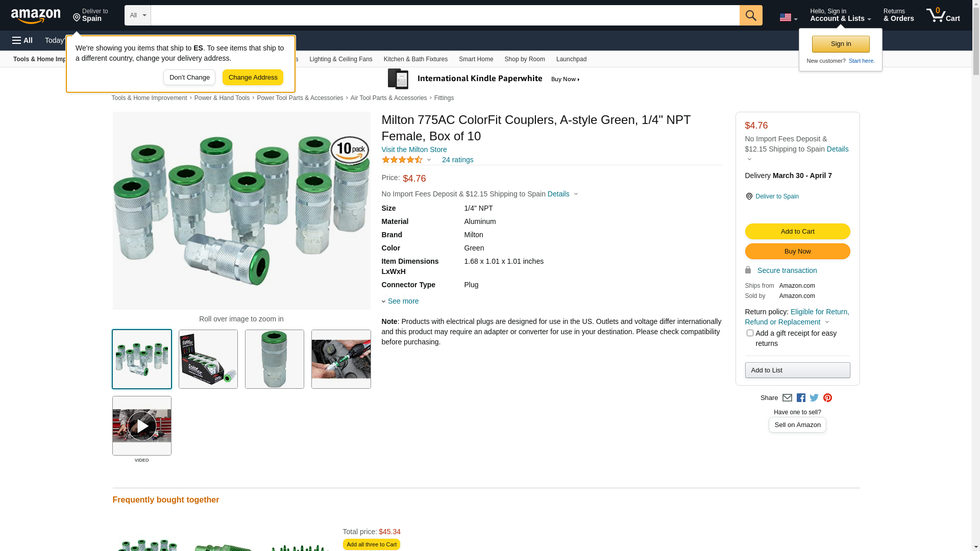Image resolution: width=980 pixels, height=551 pixels.
Task: Open the language flag dropdown
Action: pos(788,17)
